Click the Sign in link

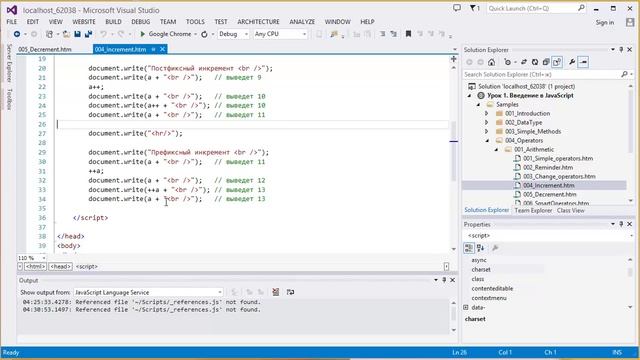point(604,22)
